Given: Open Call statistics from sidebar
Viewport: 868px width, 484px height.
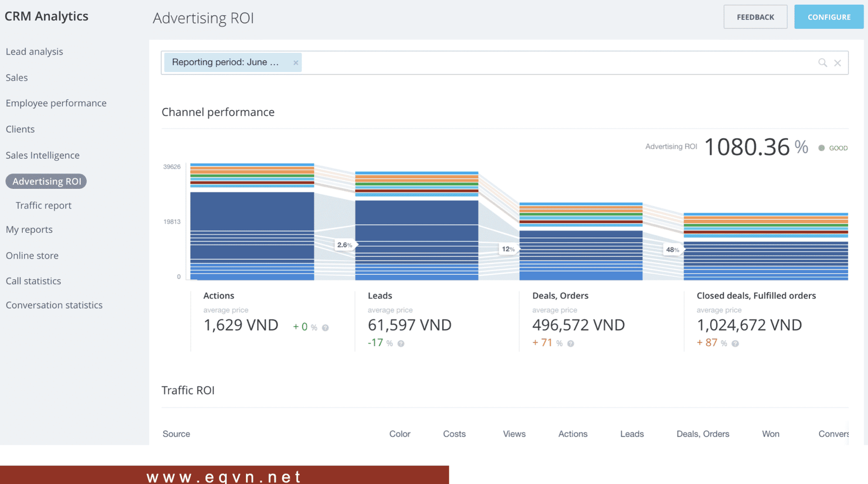Looking at the screenshot, I should tap(33, 281).
